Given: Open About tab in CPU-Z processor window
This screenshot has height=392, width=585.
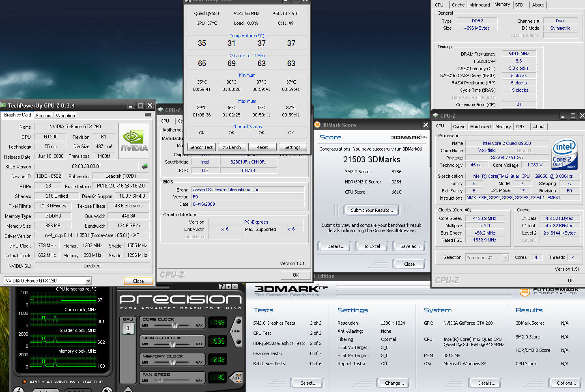Looking at the screenshot, I should tap(539, 127).
